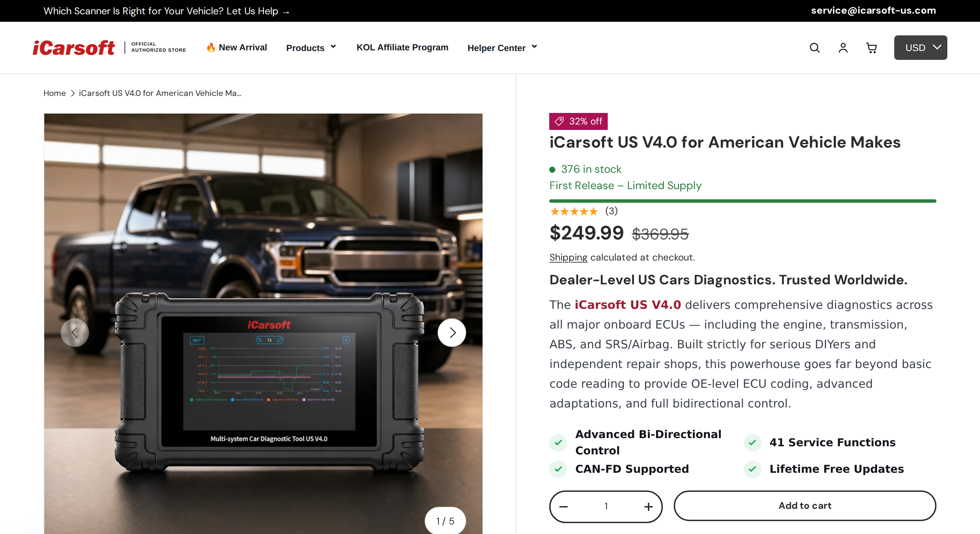The image size is (980, 534).
Task: Click checkmark icon beside 41 Service Functions
Action: point(752,443)
